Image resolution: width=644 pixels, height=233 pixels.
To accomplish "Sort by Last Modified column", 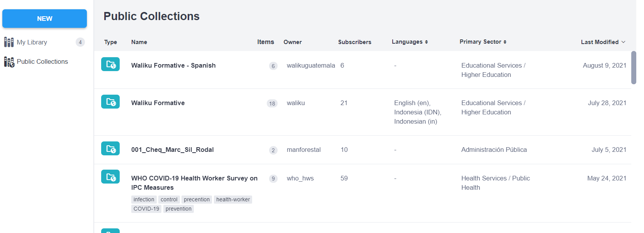I will coord(603,42).
